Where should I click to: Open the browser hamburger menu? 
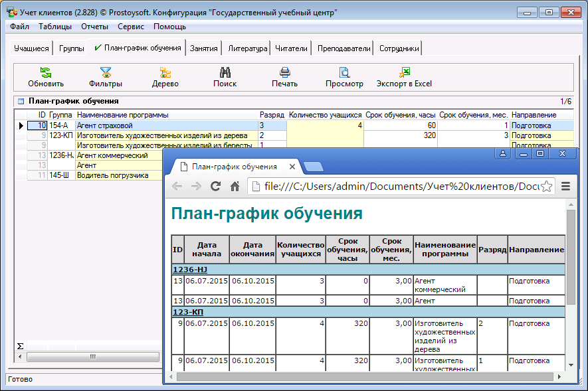[x=566, y=187]
